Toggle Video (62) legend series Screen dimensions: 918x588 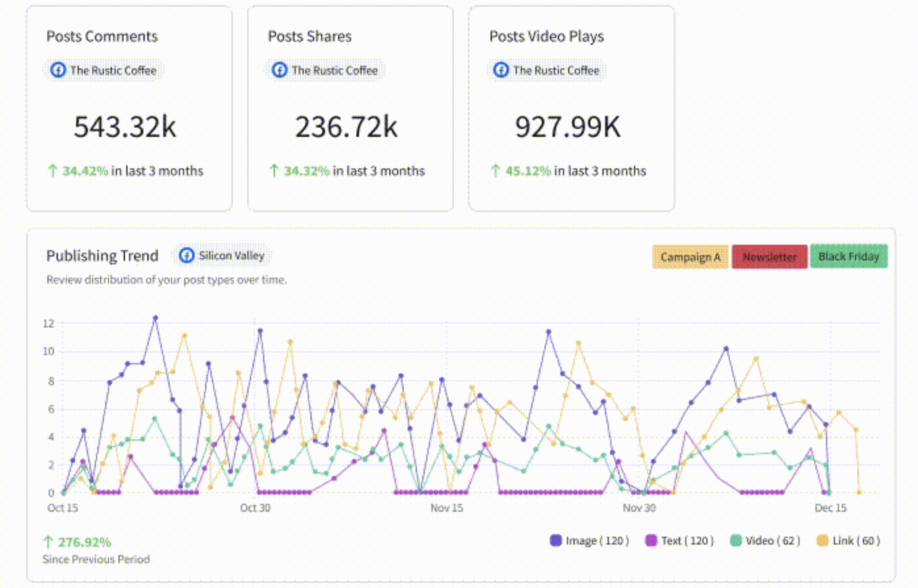click(x=765, y=541)
